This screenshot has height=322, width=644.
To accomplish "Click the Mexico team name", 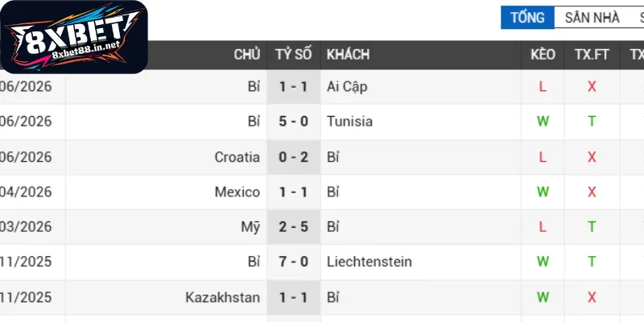I will (x=237, y=192).
